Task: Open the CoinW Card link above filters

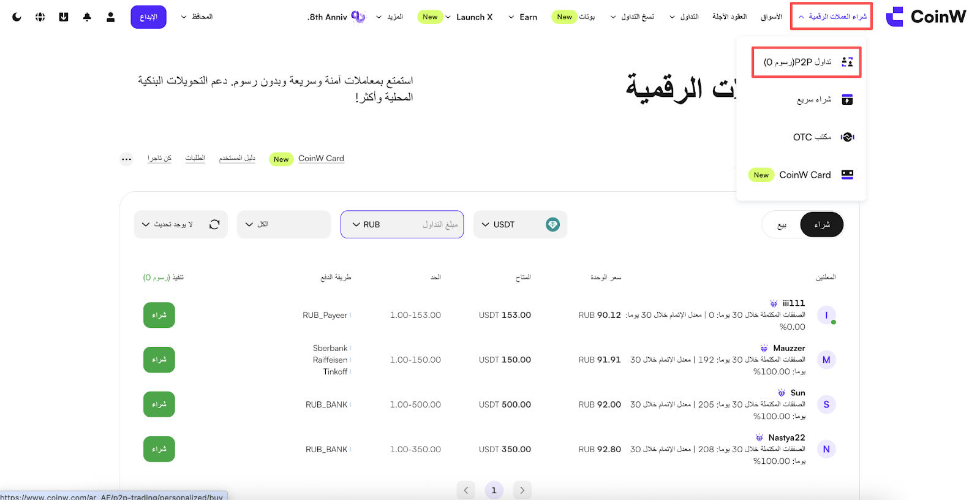Action: pos(321,159)
